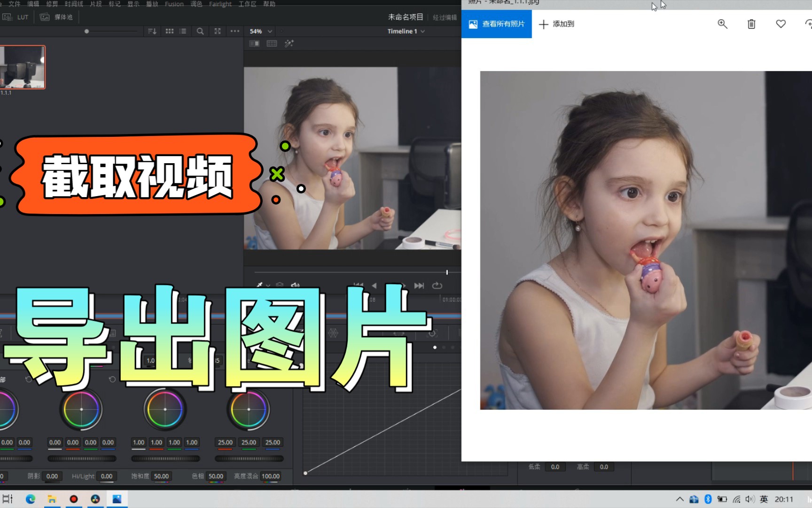Screen dimensions: 812x508
Task: Click the search magnifier icon in the media pool toolbar
Action: pyautogui.click(x=200, y=31)
